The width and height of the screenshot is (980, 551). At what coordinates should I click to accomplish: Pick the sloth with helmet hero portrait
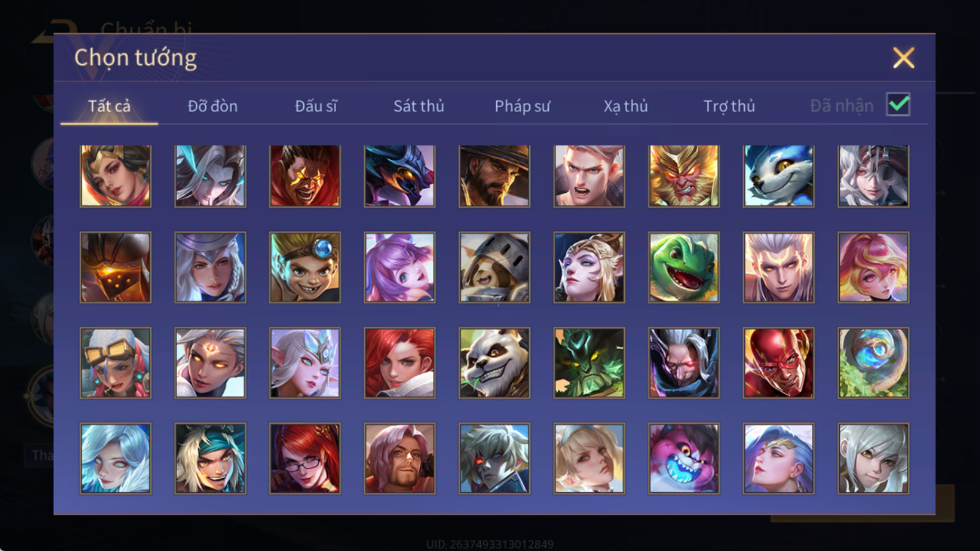point(494,268)
